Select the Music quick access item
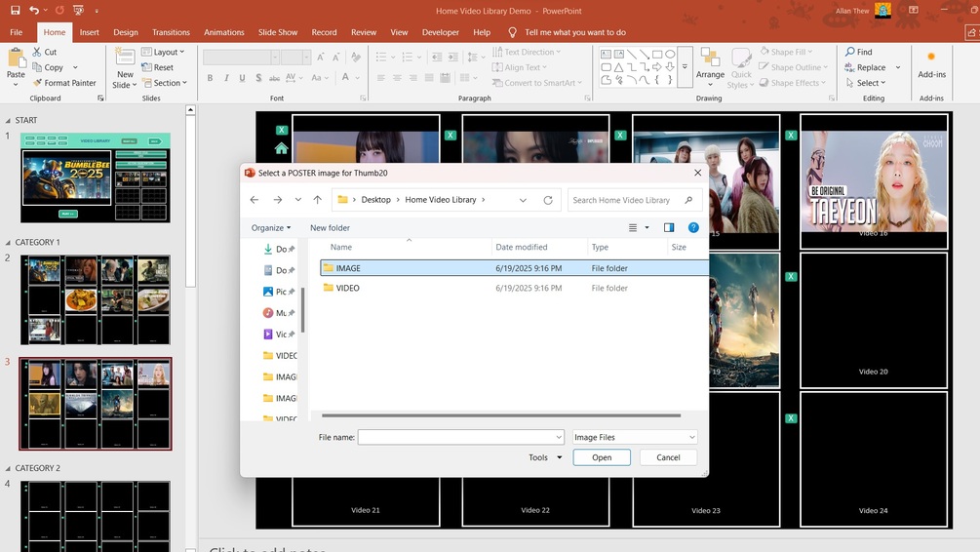This screenshot has width=980, height=552. [x=279, y=312]
